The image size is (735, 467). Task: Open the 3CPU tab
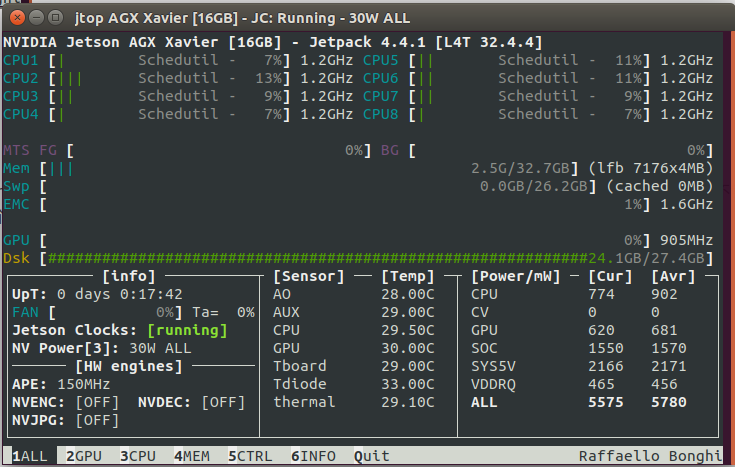pyautogui.click(x=138, y=456)
